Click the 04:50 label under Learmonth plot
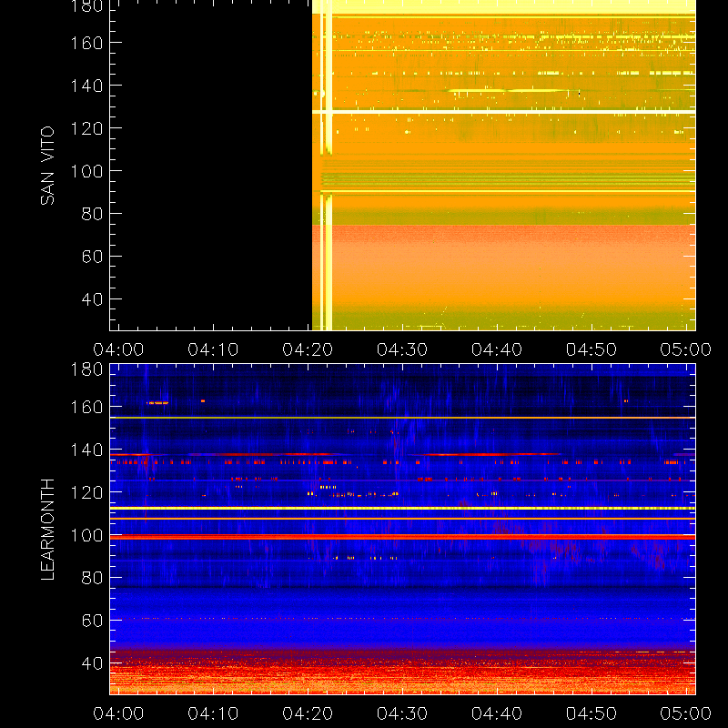This screenshot has width=728, height=728. coord(591,713)
